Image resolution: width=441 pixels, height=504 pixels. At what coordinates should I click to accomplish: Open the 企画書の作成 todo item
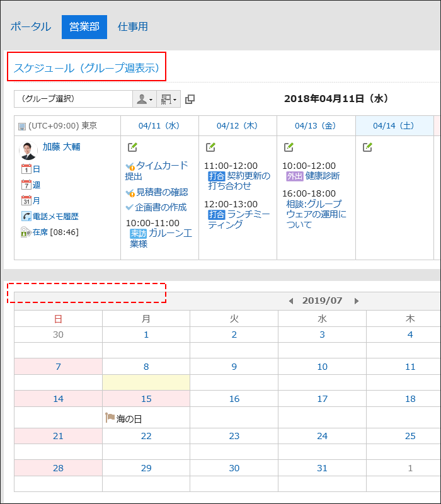[x=161, y=207]
